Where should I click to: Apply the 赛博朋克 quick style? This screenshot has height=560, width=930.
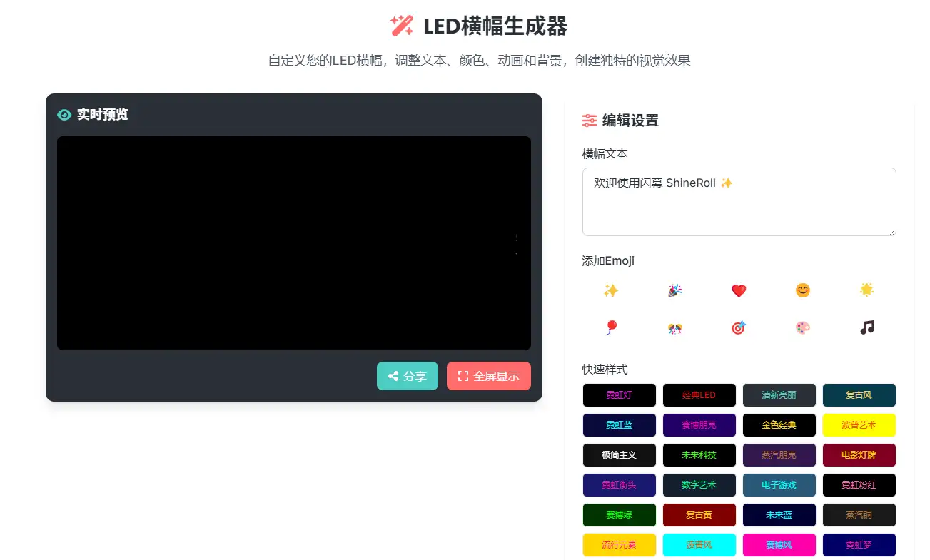[699, 425]
